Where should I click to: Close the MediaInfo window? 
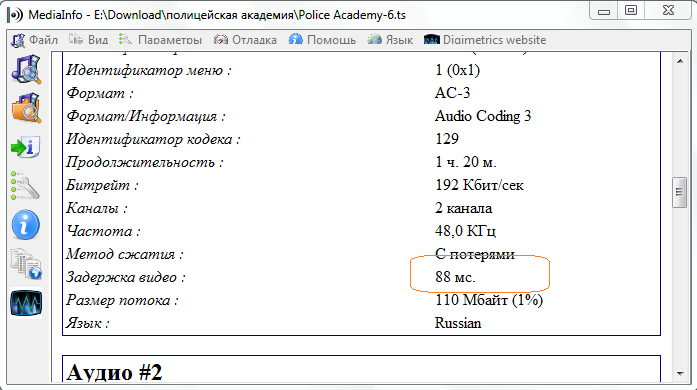[x=668, y=11]
